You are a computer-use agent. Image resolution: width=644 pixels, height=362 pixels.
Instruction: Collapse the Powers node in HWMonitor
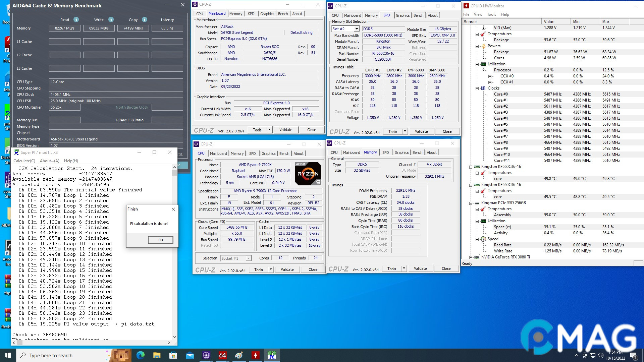pyautogui.click(x=477, y=46)
